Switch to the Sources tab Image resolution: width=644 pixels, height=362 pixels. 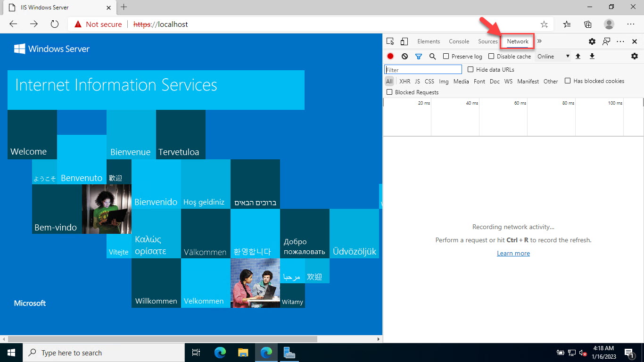tap(488, 41)
